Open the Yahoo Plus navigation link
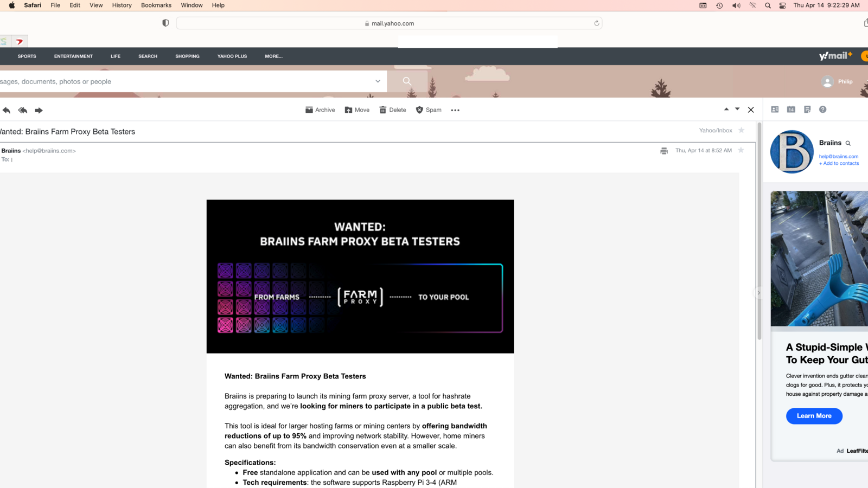The image size is (868, 488). pos(232,56)
